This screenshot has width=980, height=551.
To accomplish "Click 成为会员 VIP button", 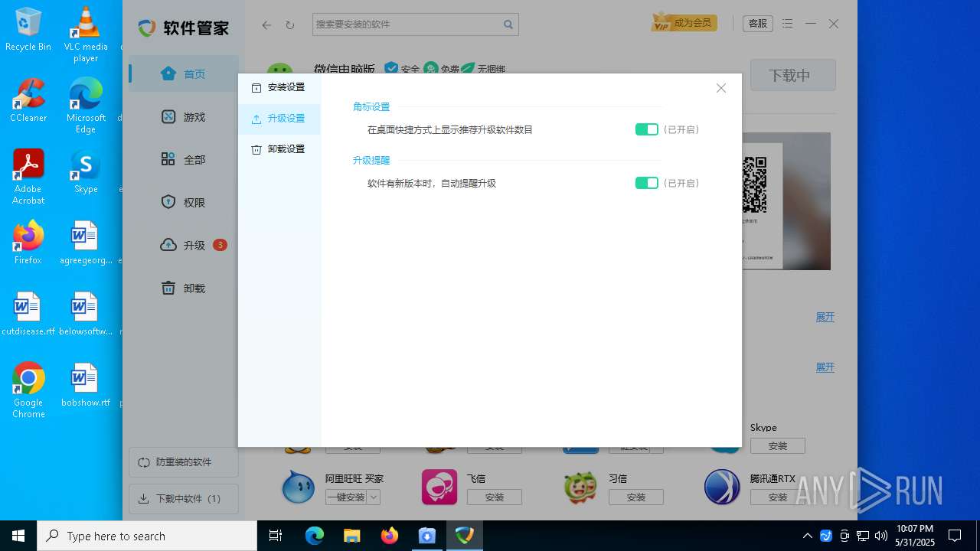I will [684, 23].
